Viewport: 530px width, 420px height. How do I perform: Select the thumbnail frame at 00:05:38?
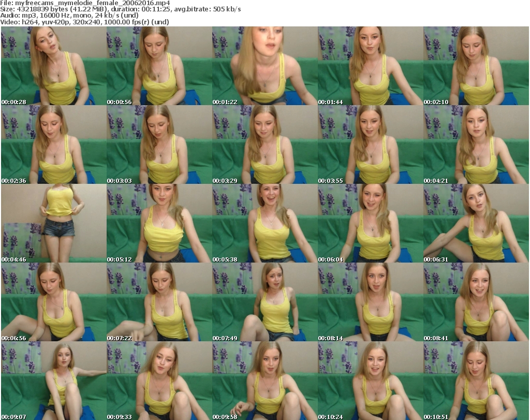265,223
